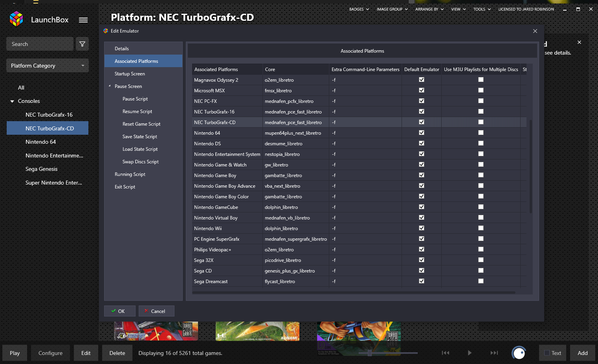
Task: Click the Edit Emulator window icon
Action: coord(106,31)
